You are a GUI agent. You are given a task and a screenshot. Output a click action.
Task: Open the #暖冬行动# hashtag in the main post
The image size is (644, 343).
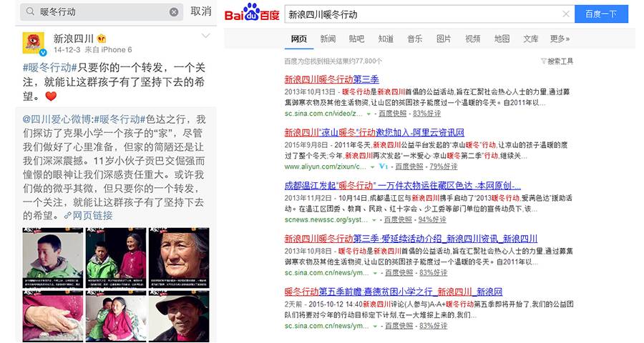pos(49,67)
